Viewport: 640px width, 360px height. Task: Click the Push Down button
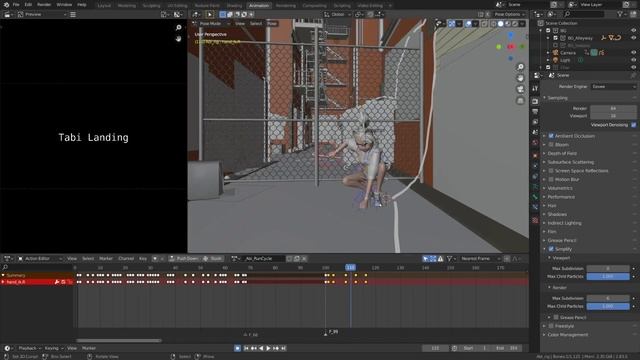click(x=184, y=259)
